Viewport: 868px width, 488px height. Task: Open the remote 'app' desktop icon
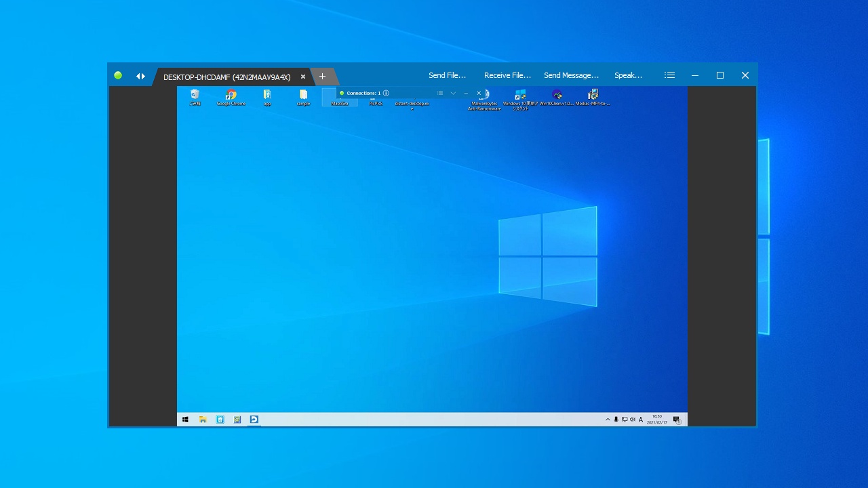pyautogui.click(x=267, y=98)
